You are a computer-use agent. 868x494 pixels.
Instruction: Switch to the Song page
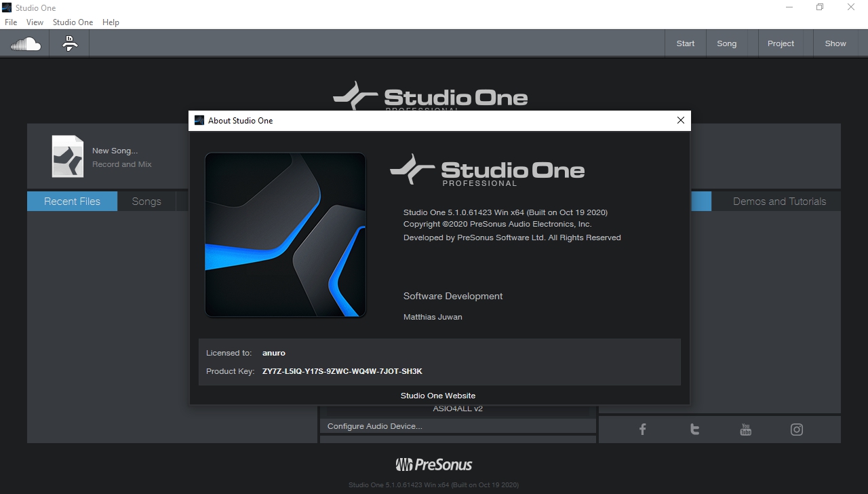point(726,43)
